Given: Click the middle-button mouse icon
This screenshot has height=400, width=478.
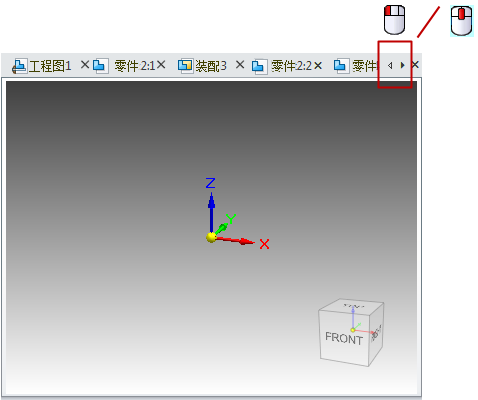Looking at the screenshot, I should (x=462, y=21).
